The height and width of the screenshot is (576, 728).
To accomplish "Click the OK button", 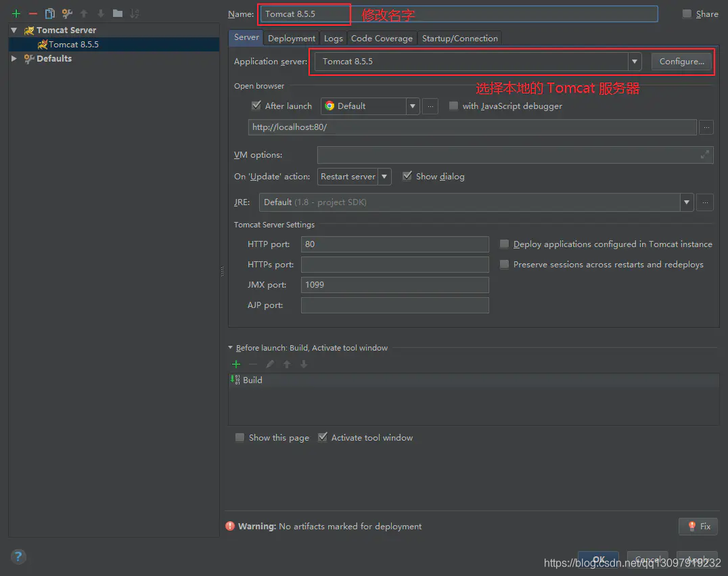I will tap(598, 559).
